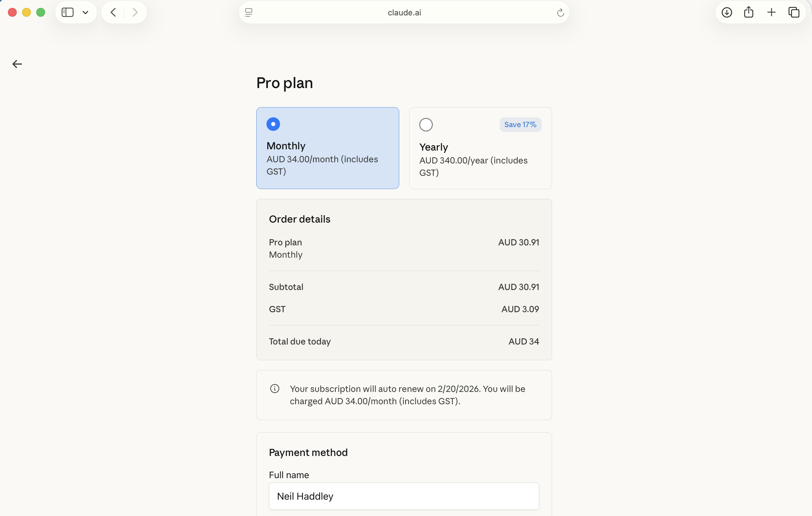The height and width of the screenshot is (516, 812).
Task: Select the Monthly billing option
Action: [273, 124]
